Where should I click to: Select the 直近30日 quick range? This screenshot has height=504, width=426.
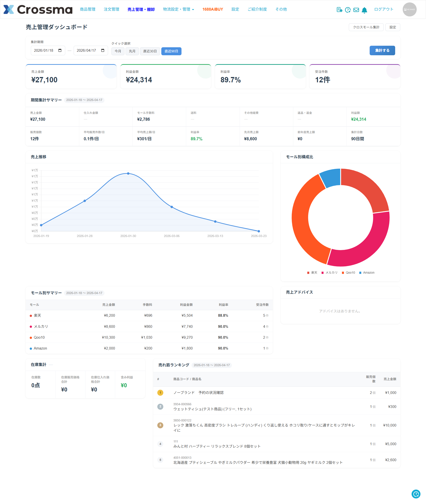click(150, 51)
